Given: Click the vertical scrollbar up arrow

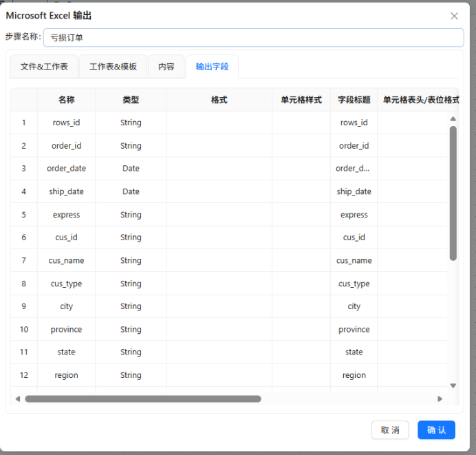Looking at the screenshot, I should [x=453, y=119].
